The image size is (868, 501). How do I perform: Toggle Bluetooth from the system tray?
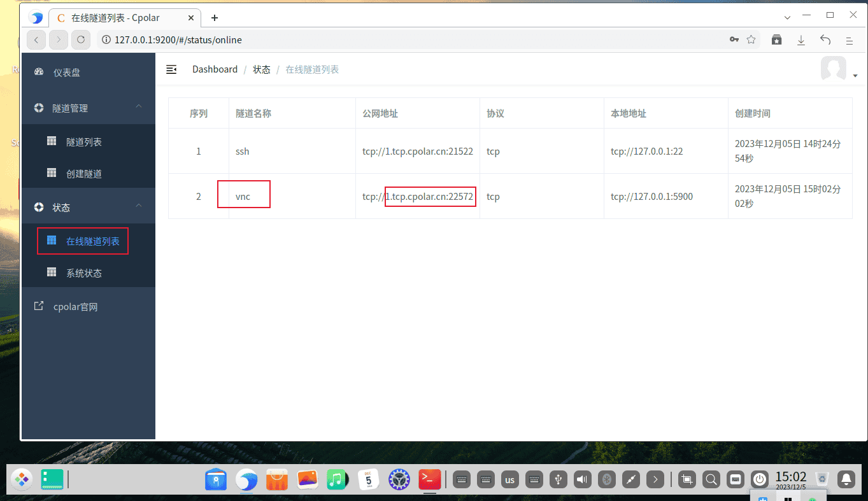(x=606, y=479)
